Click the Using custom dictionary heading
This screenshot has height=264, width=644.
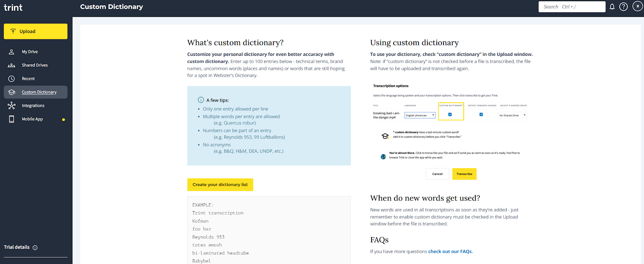(x=415, y=43)
